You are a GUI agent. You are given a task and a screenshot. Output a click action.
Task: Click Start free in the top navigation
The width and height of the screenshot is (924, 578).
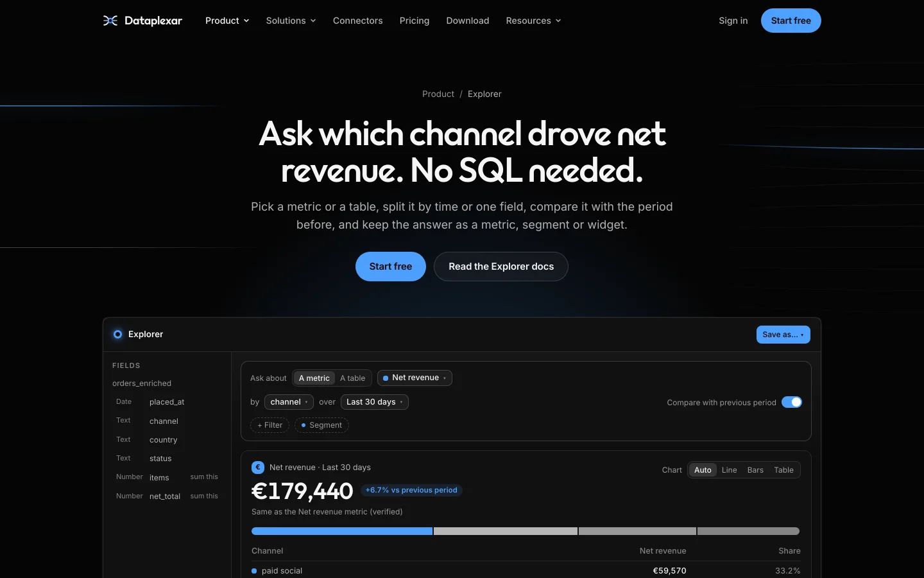pos(791,21)
